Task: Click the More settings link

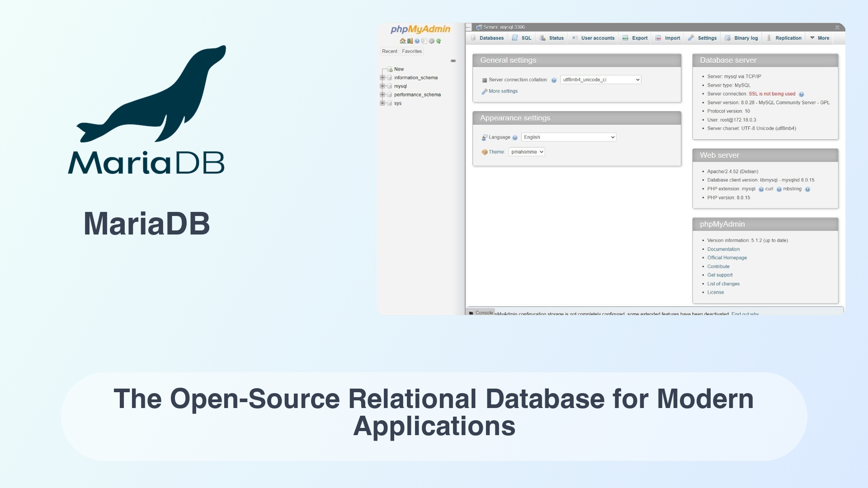Action: tap(503, 90)
